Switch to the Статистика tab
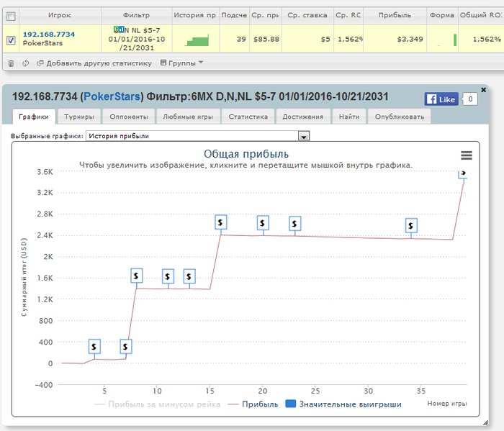This screenshot has height=431, width=504. (248, 117)
